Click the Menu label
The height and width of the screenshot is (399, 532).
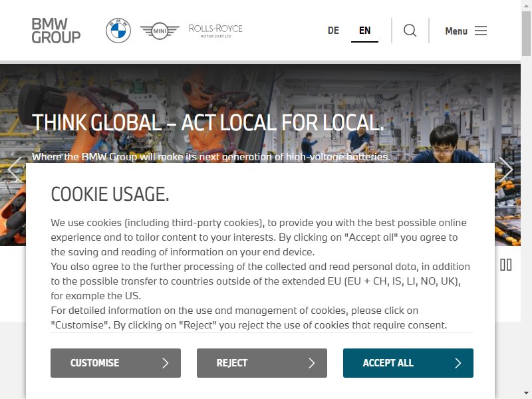pyautogui.click(x=456, y=31)
